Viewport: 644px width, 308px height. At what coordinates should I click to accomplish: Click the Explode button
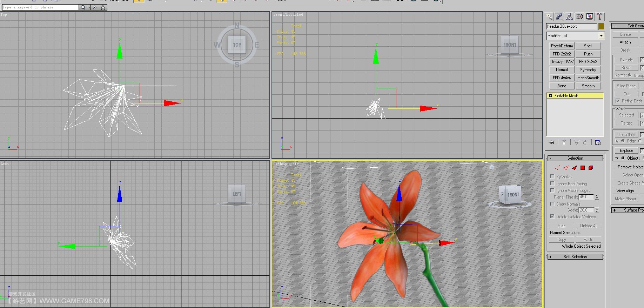pos(626,150)
